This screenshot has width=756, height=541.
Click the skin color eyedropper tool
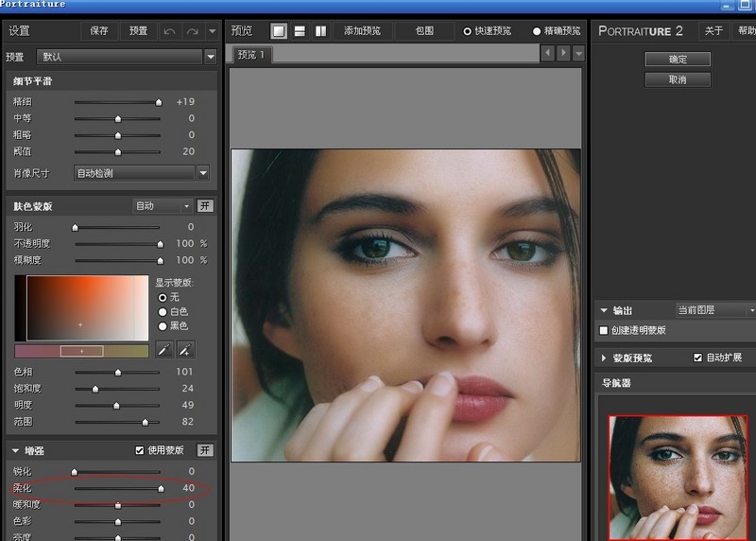164,349
